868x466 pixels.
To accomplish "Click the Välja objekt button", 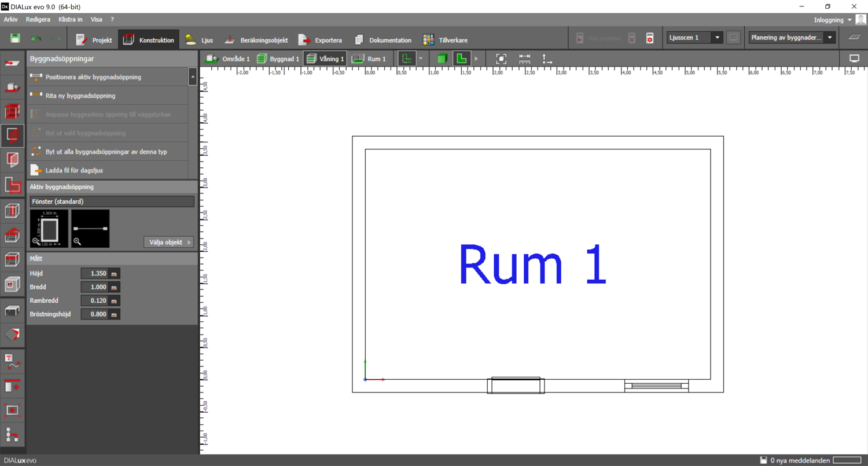I will click(168, 242).
